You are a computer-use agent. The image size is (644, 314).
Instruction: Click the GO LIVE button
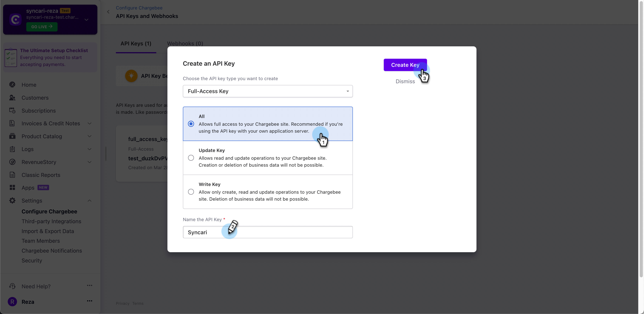(x=42, y=27)
